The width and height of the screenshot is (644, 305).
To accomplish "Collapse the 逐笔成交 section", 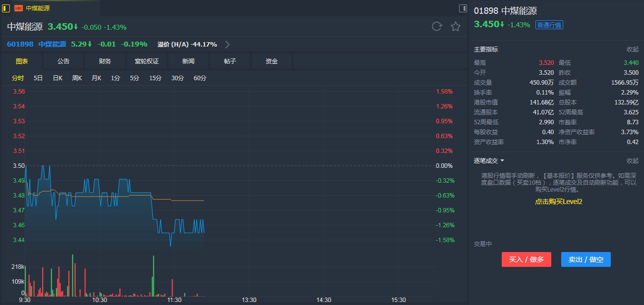I will coord(633,160).
